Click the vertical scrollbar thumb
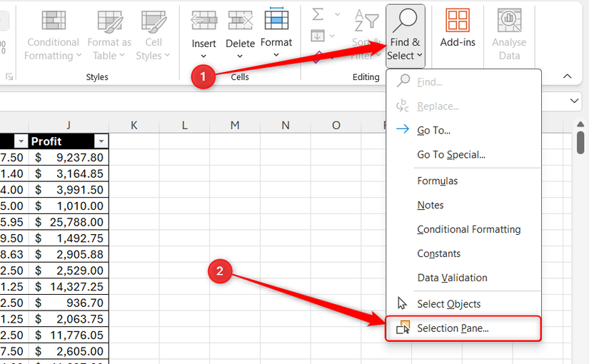 [580, 142]
